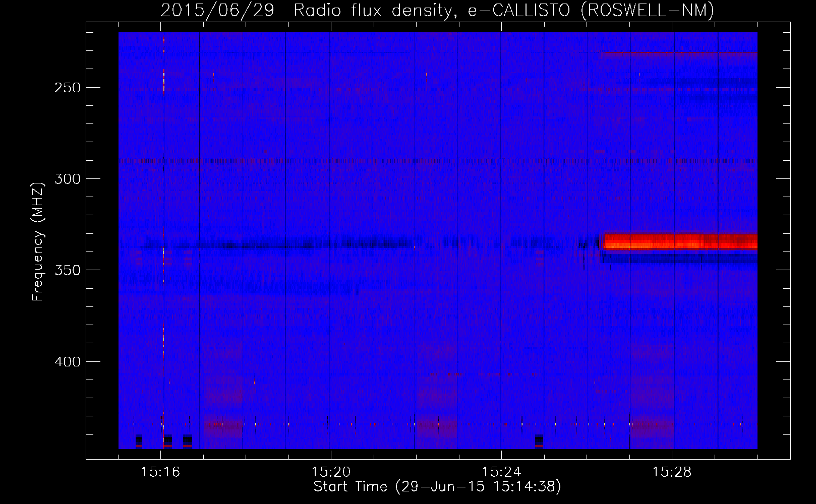
Task: Click the bright red emission band in the spectrogram
Action: click(x=680, y=241)
